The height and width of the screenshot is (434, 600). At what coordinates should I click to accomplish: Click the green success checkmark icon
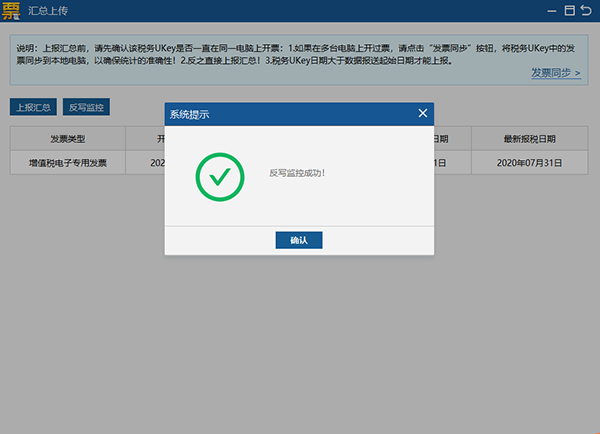click(220, 177)
